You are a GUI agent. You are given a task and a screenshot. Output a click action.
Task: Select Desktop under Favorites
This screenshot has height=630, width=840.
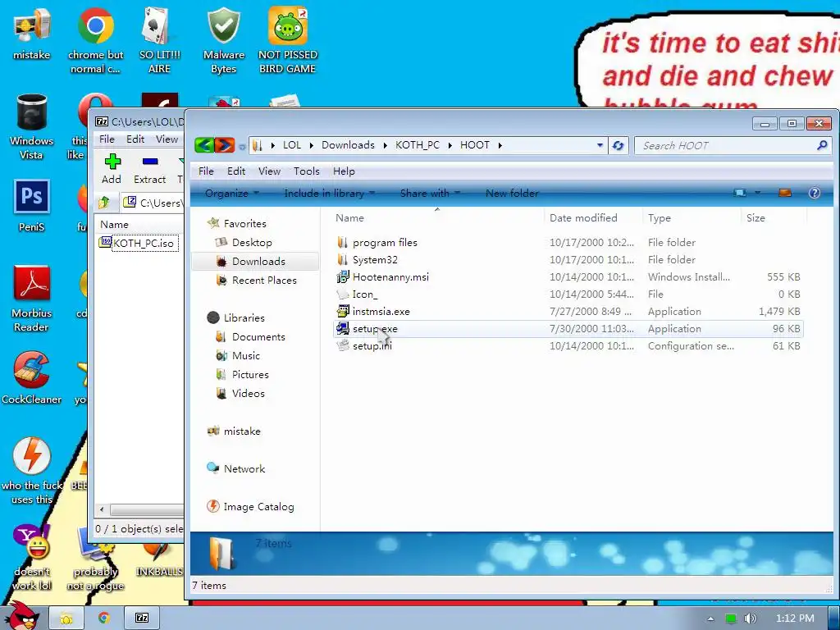(252, 243)
